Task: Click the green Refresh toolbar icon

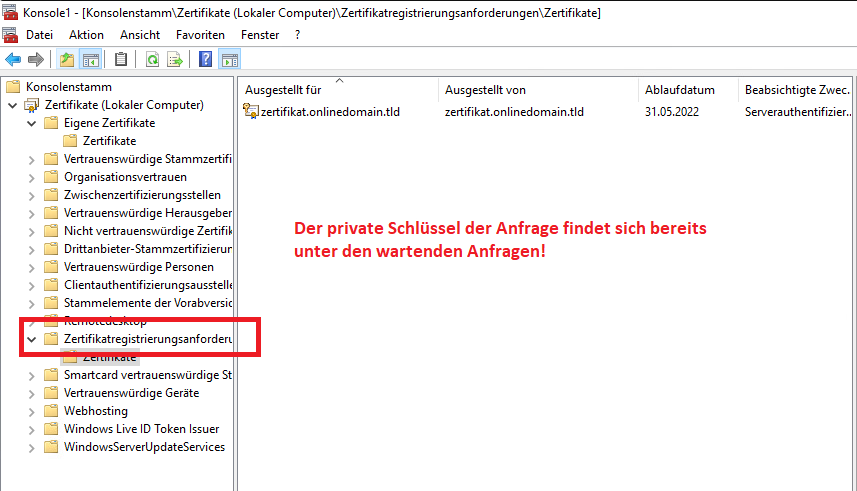Action: point(152,59)
